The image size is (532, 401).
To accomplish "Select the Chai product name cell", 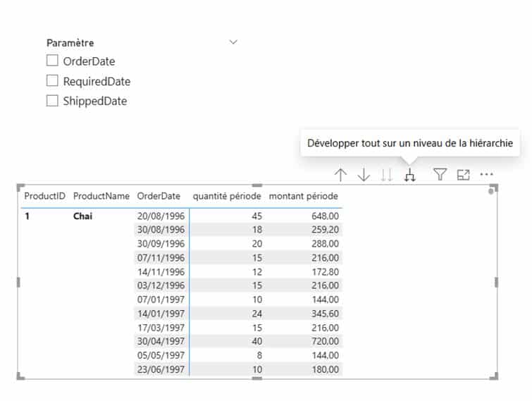I will (x=82, y=216).
